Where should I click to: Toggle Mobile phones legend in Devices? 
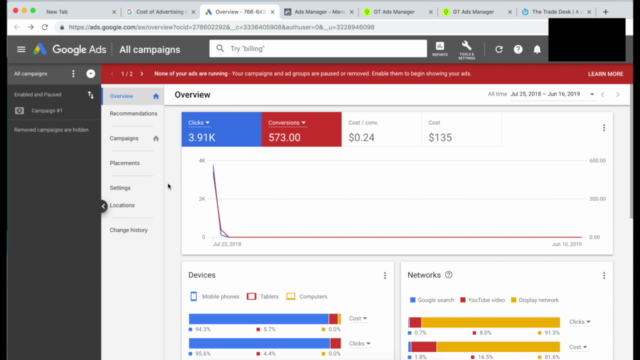click(215, 297)
